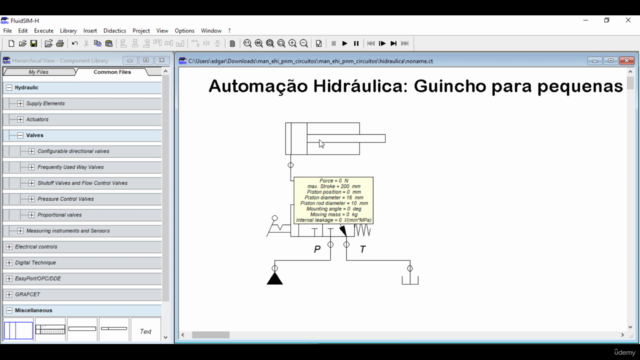
Task: Switch to the My Files tab
Action: (x=39, y=72)
